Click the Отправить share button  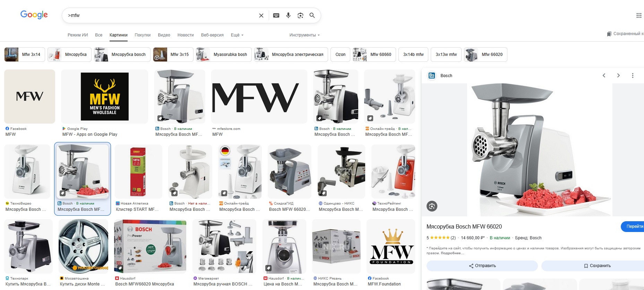pyautogui.click(x=482, y=266)
